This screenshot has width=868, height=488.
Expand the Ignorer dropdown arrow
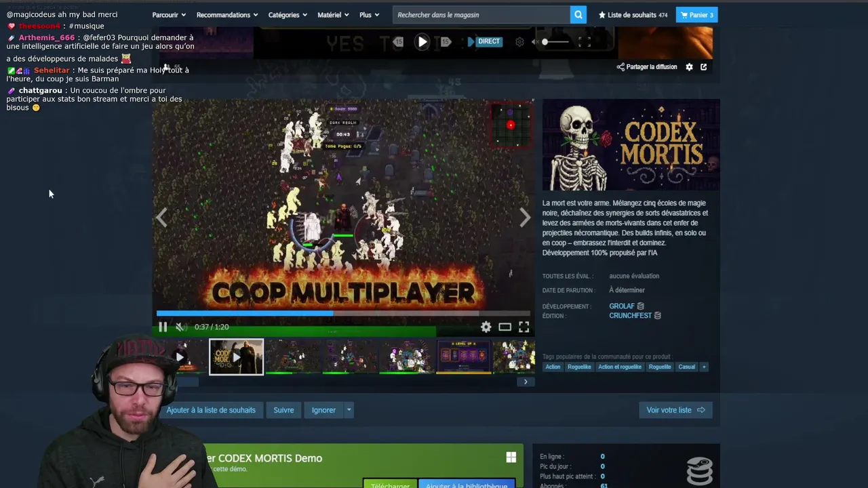coord(349,410)
